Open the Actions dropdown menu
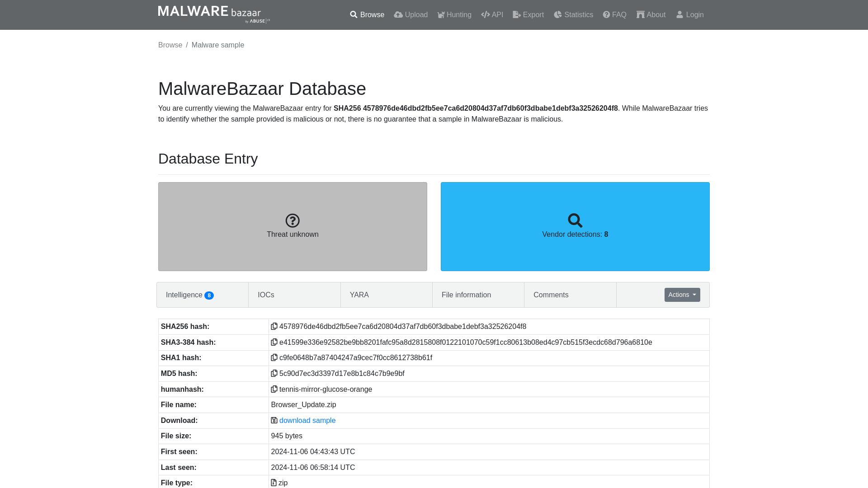 (x=682, y=294)
